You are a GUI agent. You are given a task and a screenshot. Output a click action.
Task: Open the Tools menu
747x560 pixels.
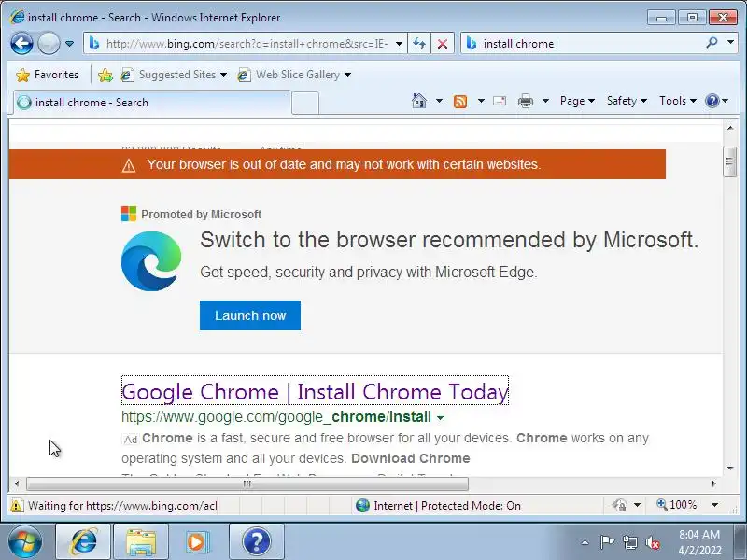(x=678, y=101)
